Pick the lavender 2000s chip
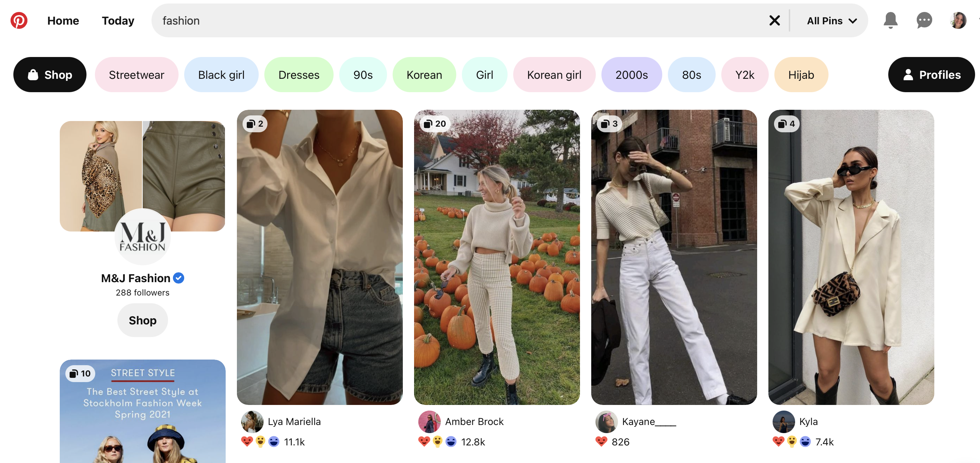The width and height of the screenshot is (980, 463). pos(631,75)
